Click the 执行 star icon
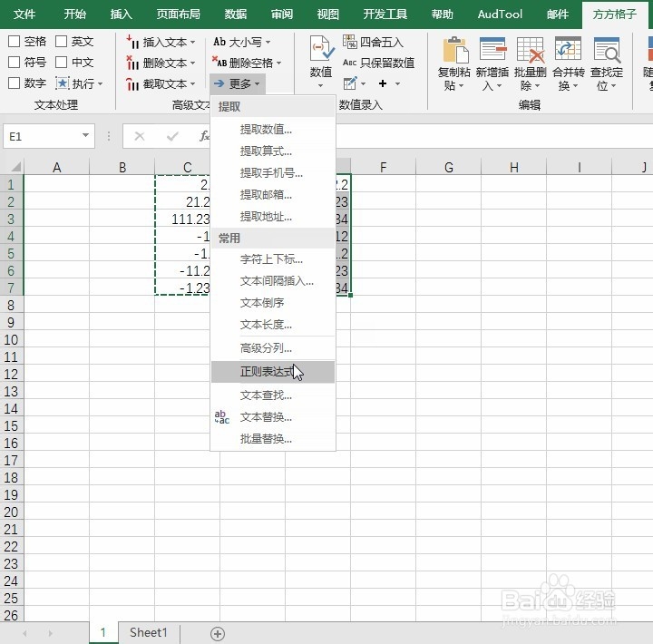 [63, 83]
